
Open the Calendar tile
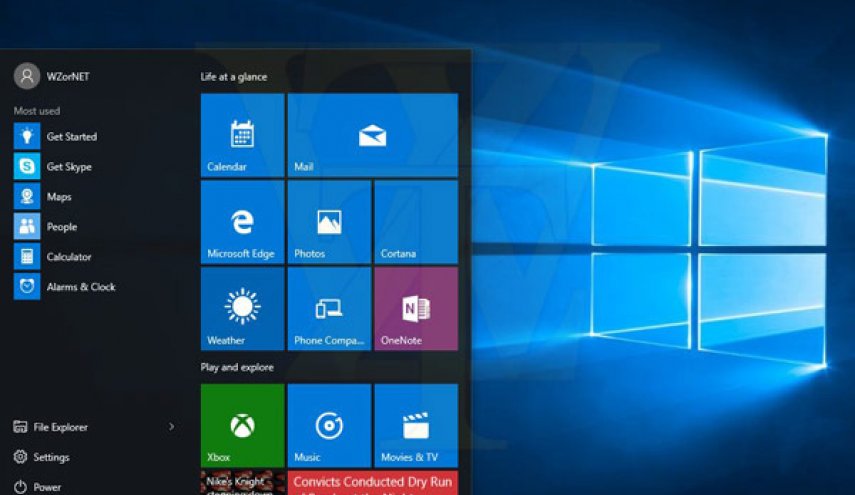[243, 135]
